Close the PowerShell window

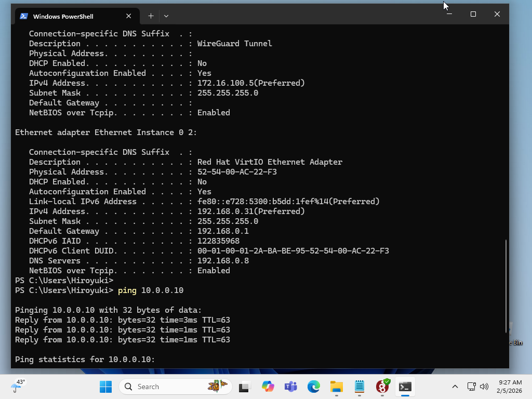(x=497, y=14)
